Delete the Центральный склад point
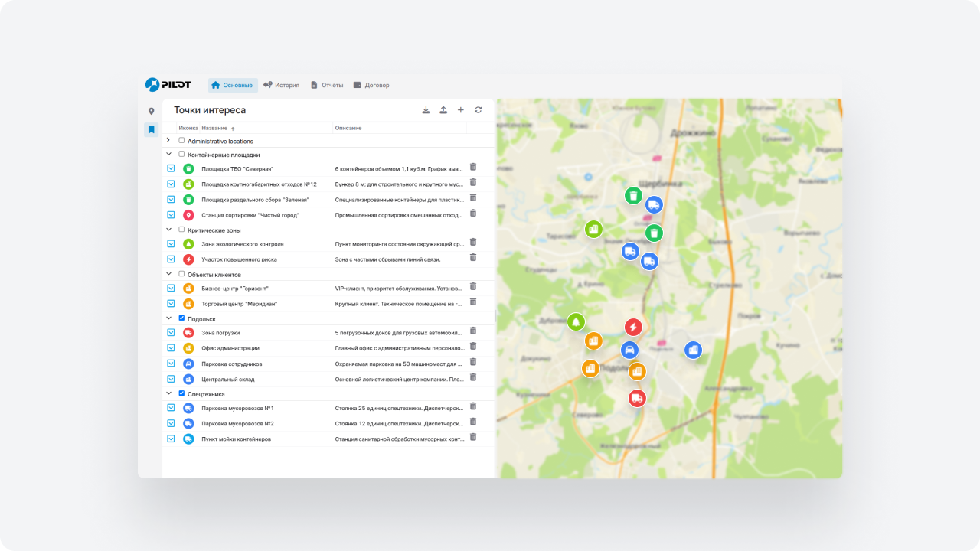 pyautogui.click(x=473, y=377)
